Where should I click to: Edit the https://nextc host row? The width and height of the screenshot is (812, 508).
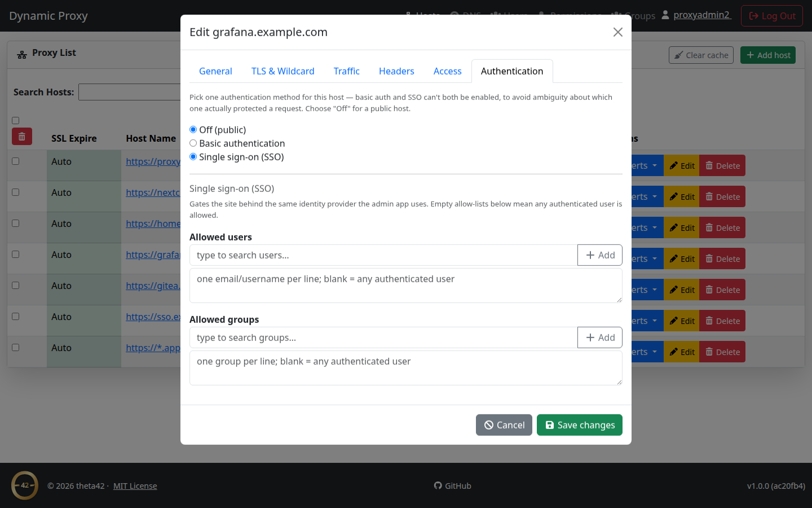(682, 196)
